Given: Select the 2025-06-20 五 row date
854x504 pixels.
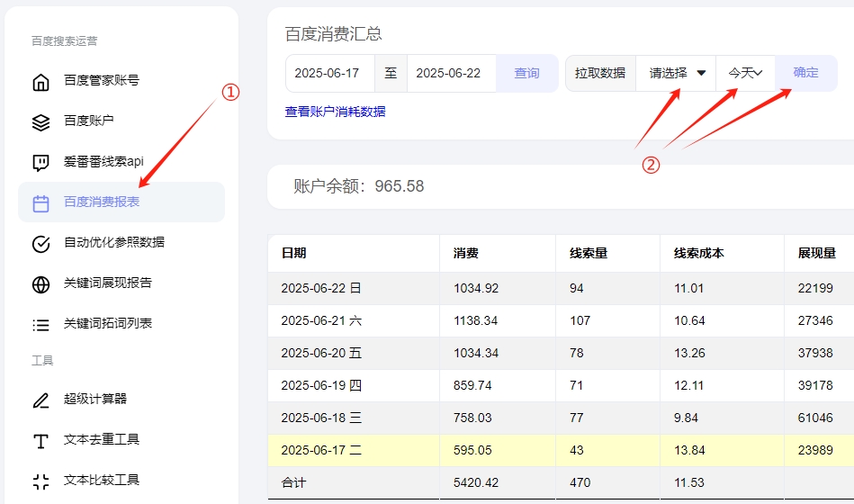Looking at the screenshot, I should (x=321, y=353).
